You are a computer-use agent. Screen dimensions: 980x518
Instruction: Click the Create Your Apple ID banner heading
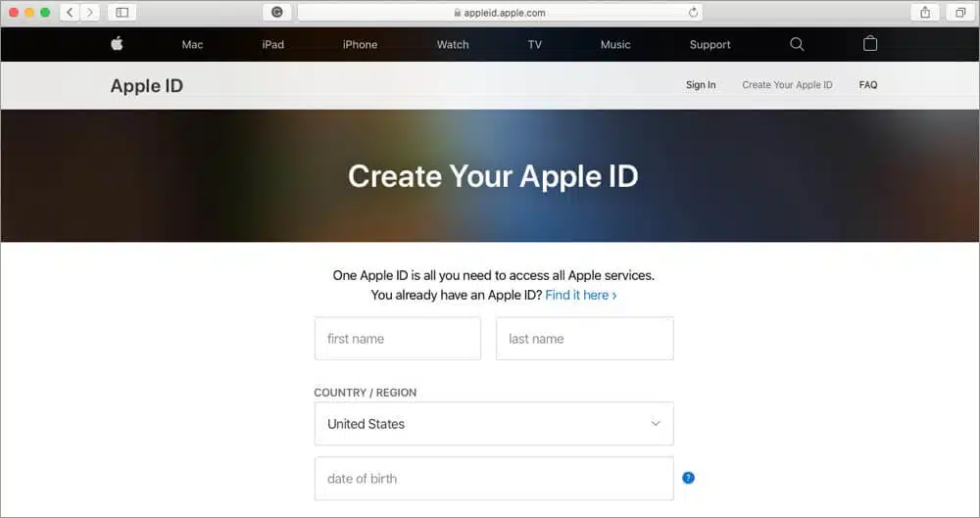point(493,176)
